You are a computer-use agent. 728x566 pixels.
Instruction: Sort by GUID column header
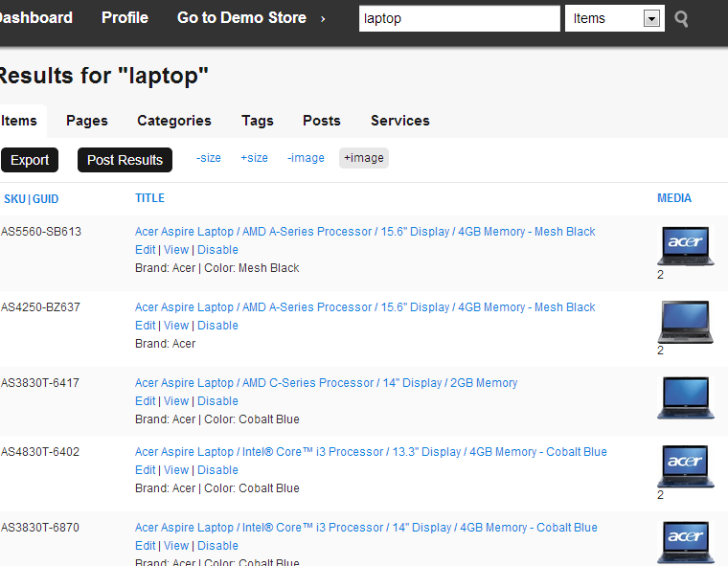46,199
